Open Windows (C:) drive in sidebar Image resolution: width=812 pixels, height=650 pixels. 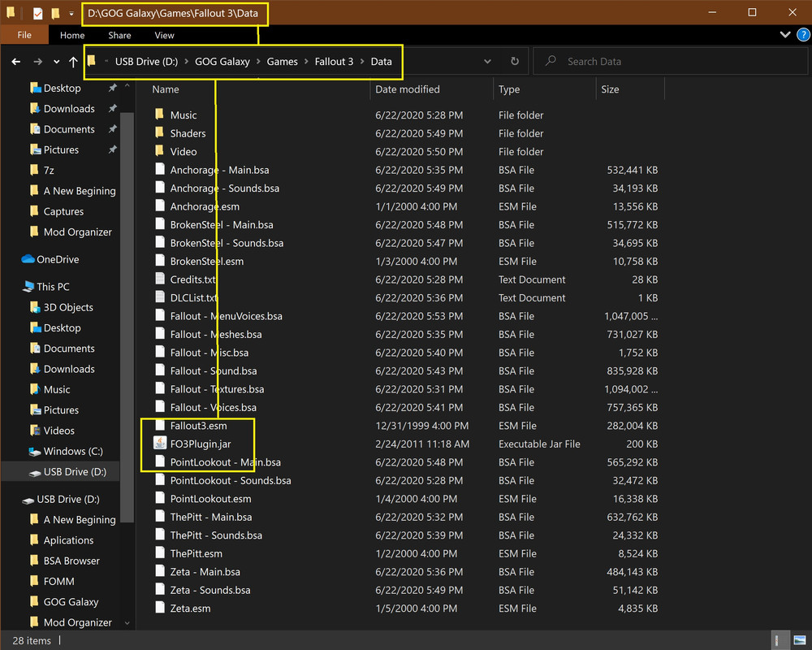[73, 451]
